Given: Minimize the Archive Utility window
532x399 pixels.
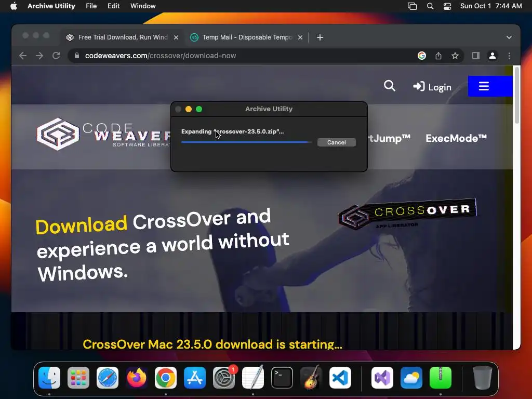Looking at the screenshot, I should pos(189,109).
